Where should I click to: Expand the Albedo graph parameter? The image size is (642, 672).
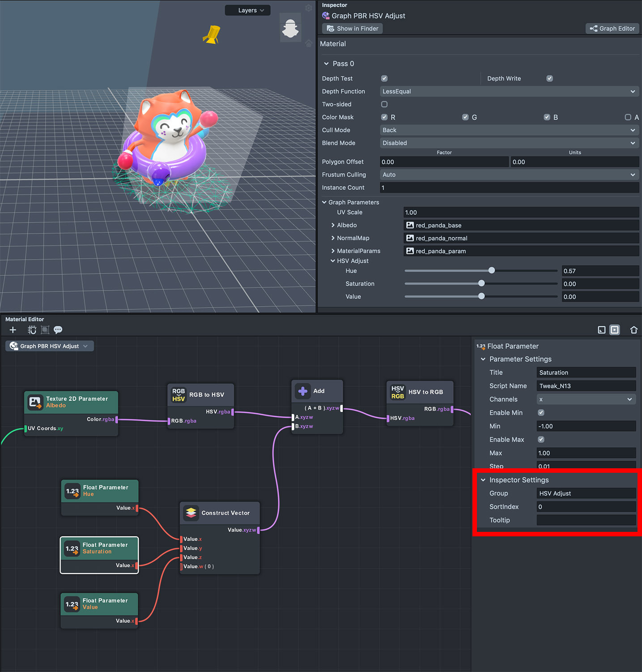(x=333, y=225)
